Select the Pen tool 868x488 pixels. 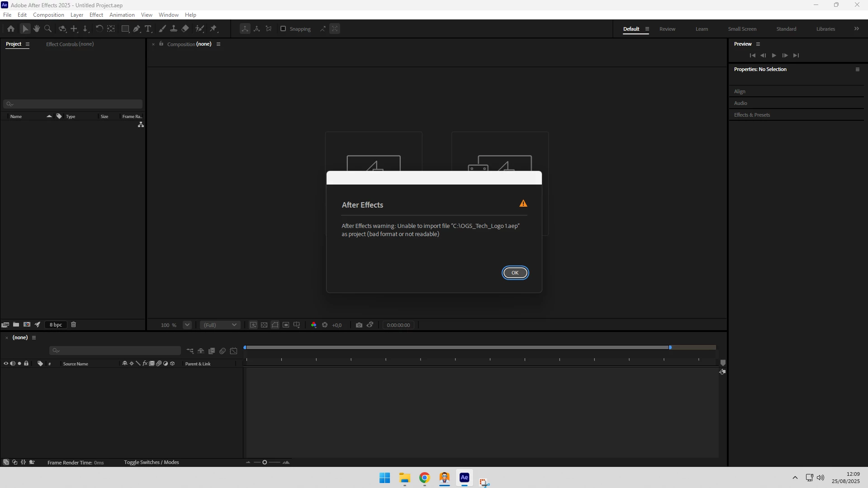[x=137, y=29]
